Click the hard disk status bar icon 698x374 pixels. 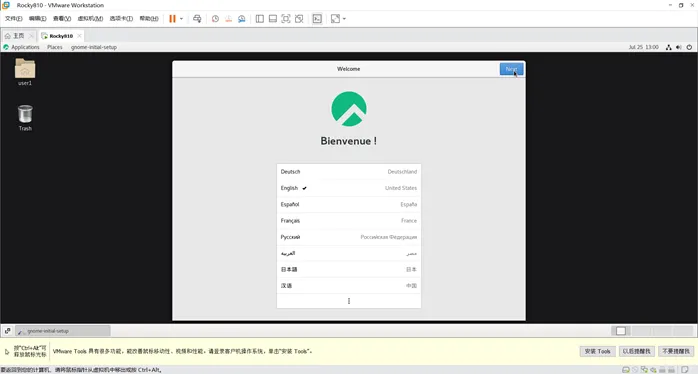click(x=625, y=370)
